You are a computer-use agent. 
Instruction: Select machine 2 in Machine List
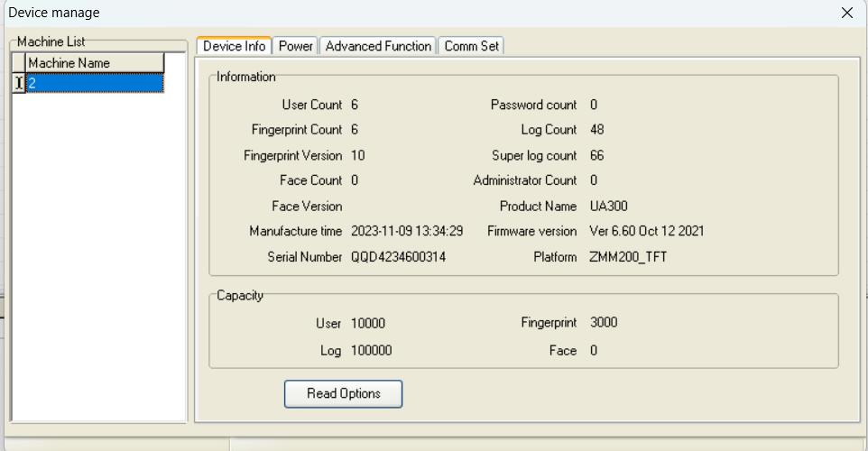pos(95,83)
